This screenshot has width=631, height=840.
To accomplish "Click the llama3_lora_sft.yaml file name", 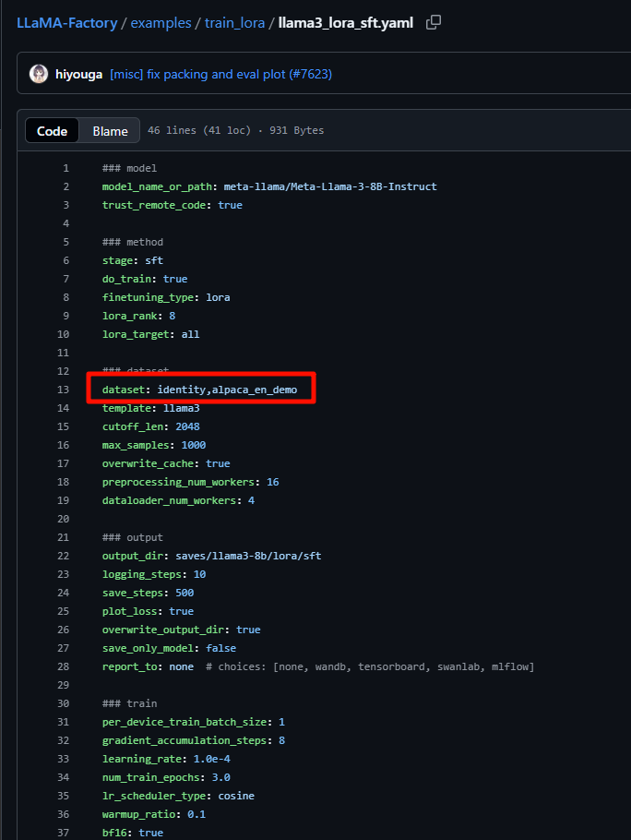I will (x=346, y=22).
